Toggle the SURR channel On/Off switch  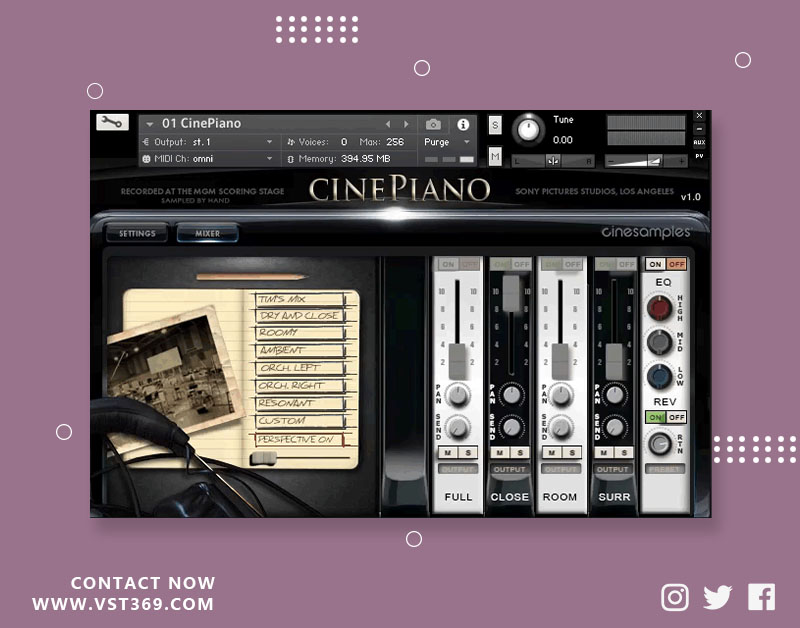point(616,264)
